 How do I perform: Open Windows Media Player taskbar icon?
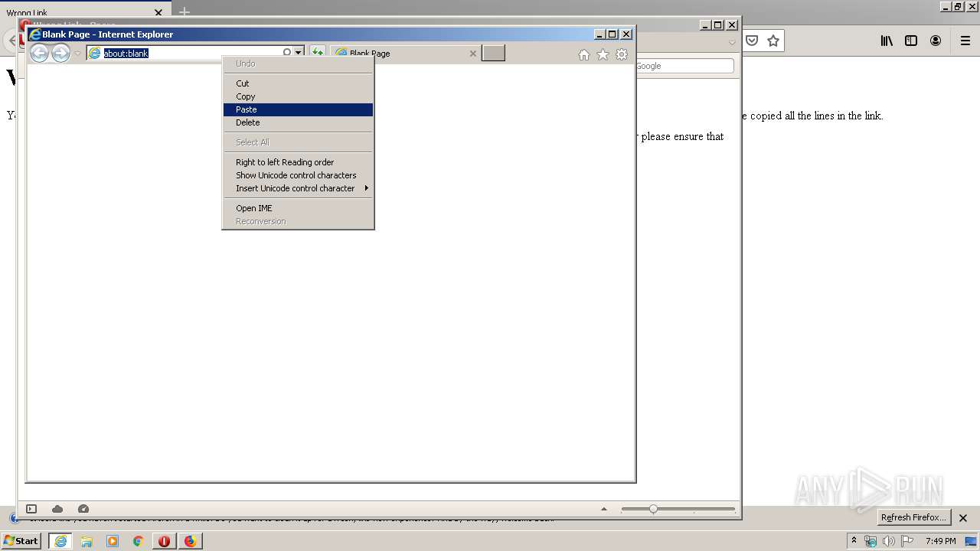point(113,541)
